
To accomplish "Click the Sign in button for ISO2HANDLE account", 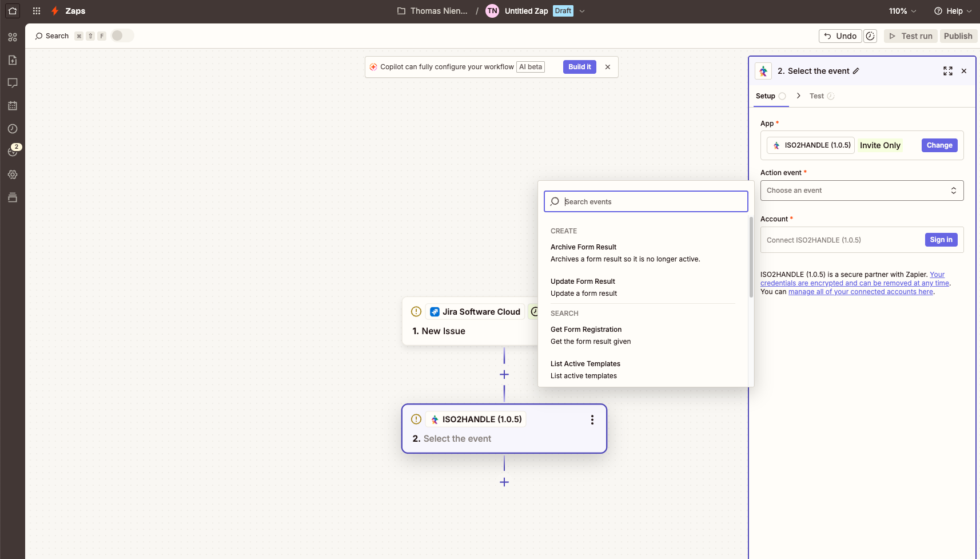I will coord(941,240).
